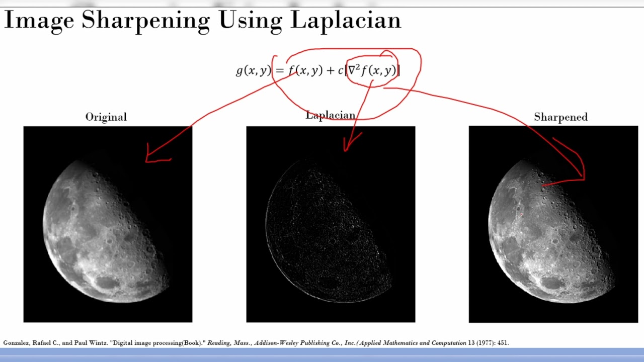
Task: Click the slide title 'Image Sharpening Using Laplacian'
Action: tap(202, 21)
